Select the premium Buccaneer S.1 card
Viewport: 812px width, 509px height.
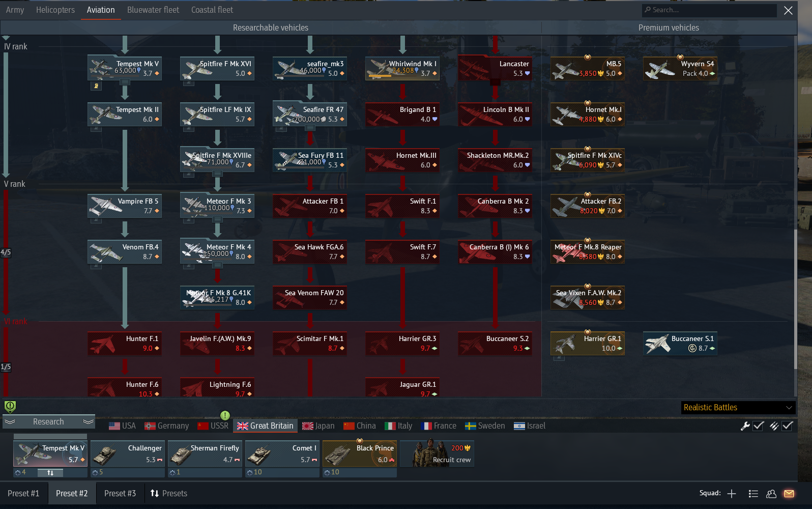(680, 343)
